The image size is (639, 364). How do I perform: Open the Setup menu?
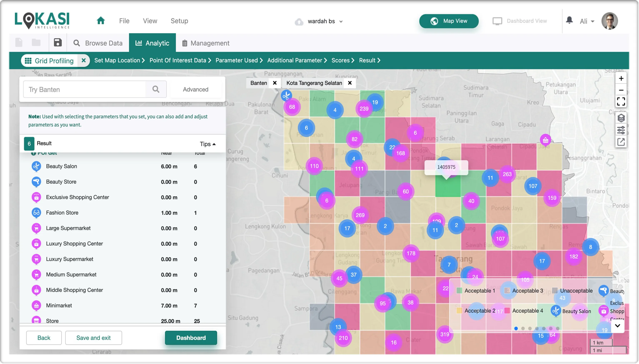pos(179,21)
